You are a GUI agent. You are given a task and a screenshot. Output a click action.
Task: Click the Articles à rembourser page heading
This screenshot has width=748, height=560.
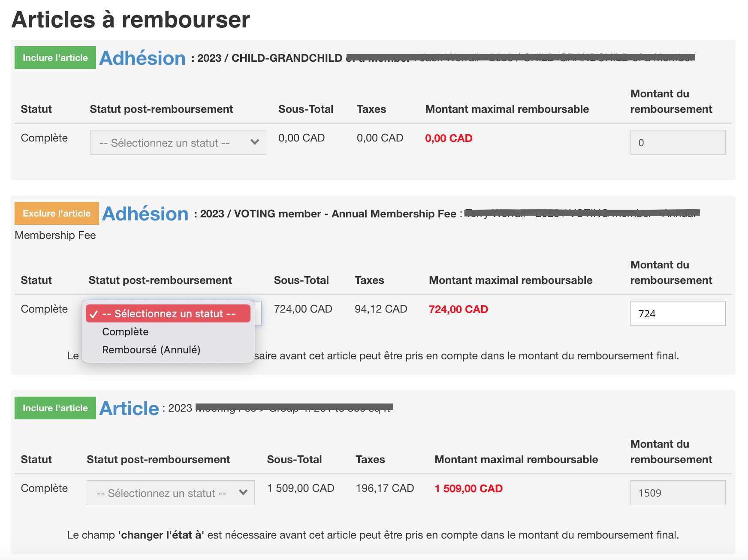click(130, 20)
